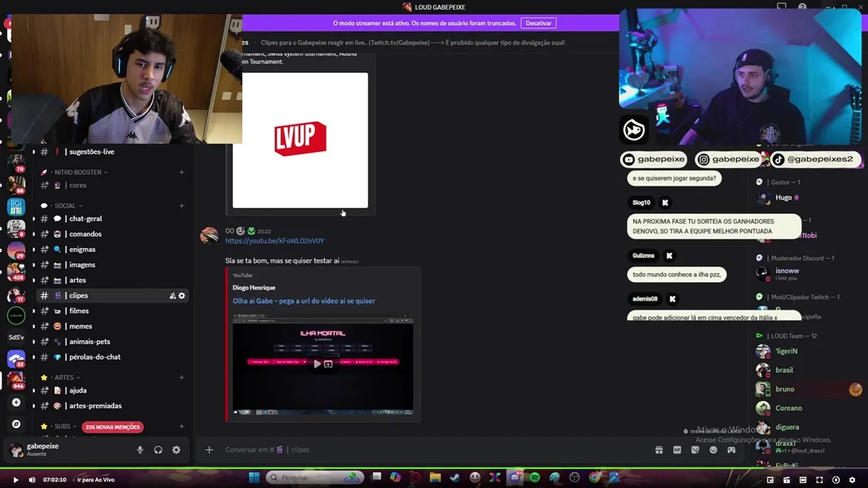Viewport: 868px width, 488px height.
Task: Open the cores channel
Action: (112, 185)
